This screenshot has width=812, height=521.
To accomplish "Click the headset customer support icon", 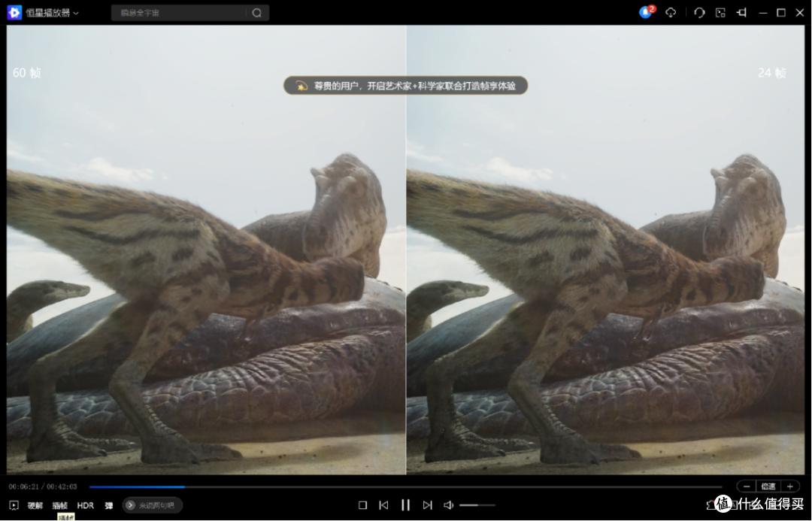I will pyautogui.click(x=699, y=13).
